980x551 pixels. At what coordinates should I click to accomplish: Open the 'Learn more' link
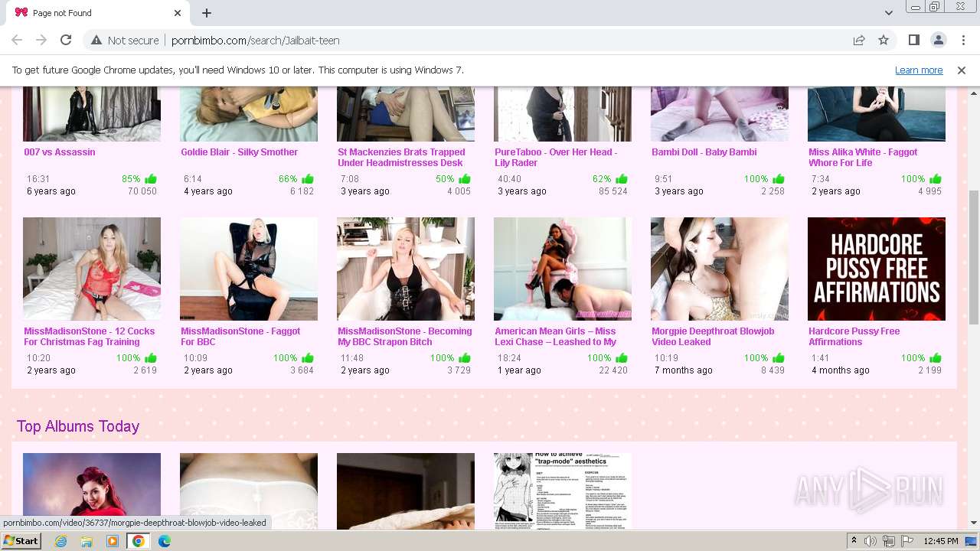[919, 70]
